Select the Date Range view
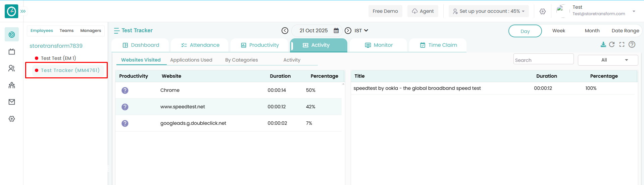The height and width of the screenshot is (185, 644). (x=625, y=31)
